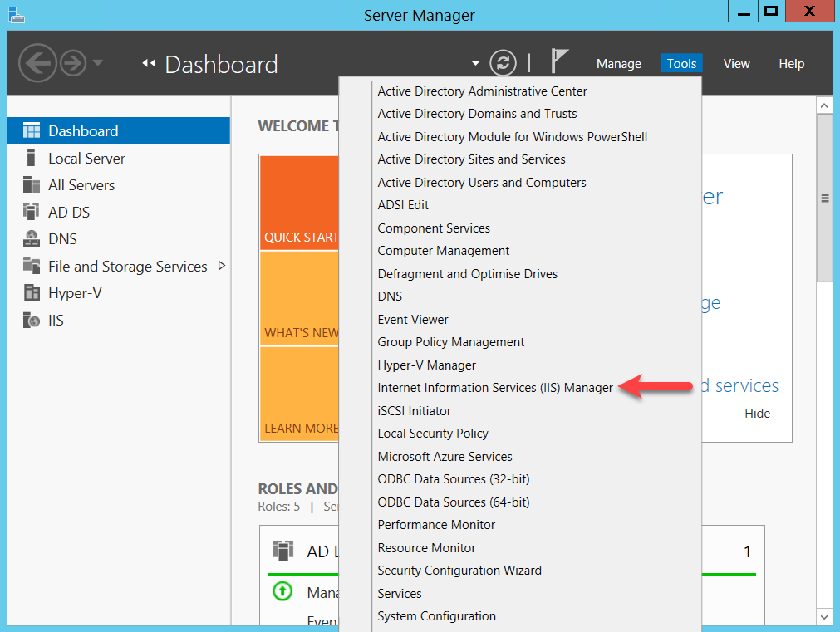Select Internet Information Services (IIS) Manager
The image size is (840, 632).
494,388
